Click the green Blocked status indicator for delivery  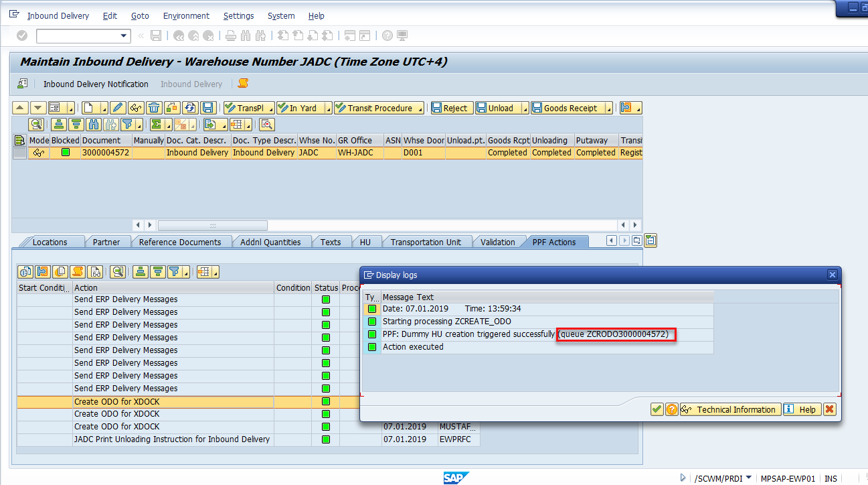66,153
